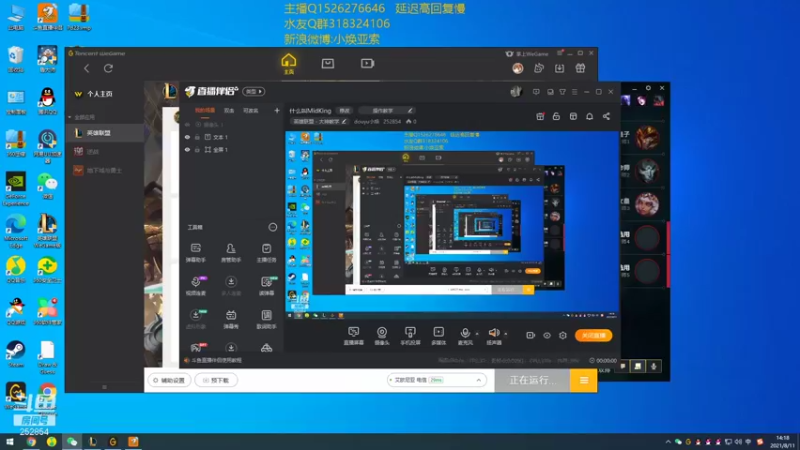
Task: Add phone screen cast source (手机投屏)
Action: [x=410, y=336]
